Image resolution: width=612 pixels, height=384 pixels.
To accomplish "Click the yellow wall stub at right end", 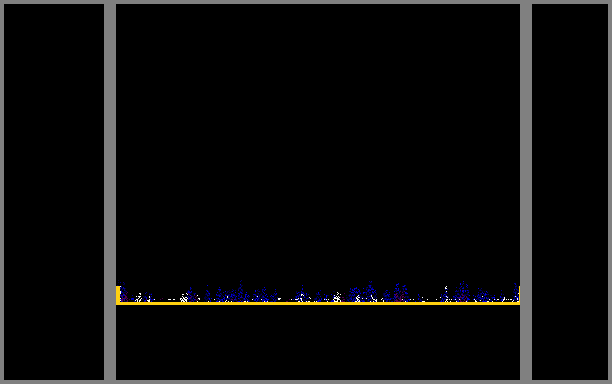I will pyautogui.click(x=519, y=294).
